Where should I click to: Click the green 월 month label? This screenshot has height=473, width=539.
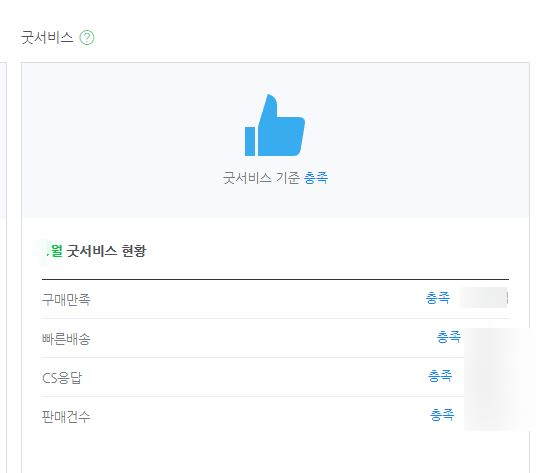coord(56,251)
